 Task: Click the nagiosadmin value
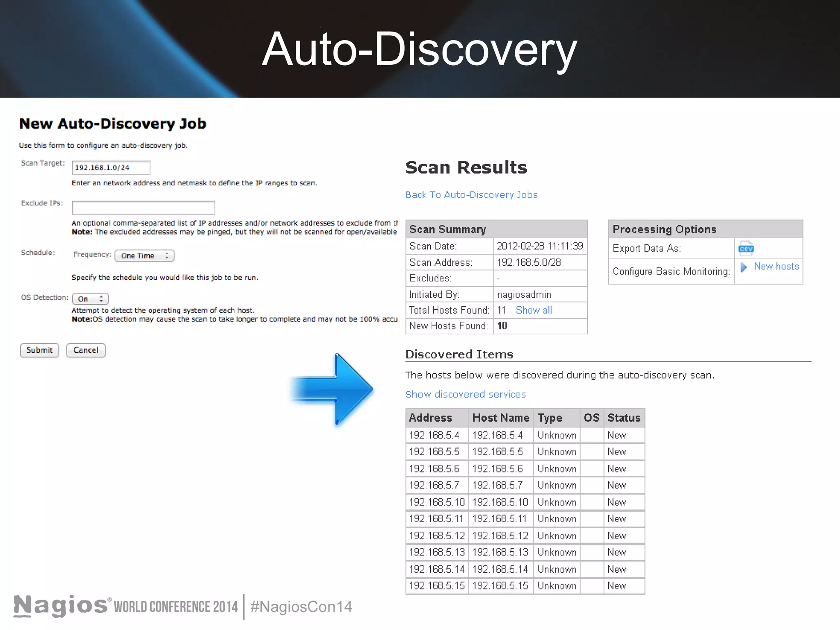point(524,294)
